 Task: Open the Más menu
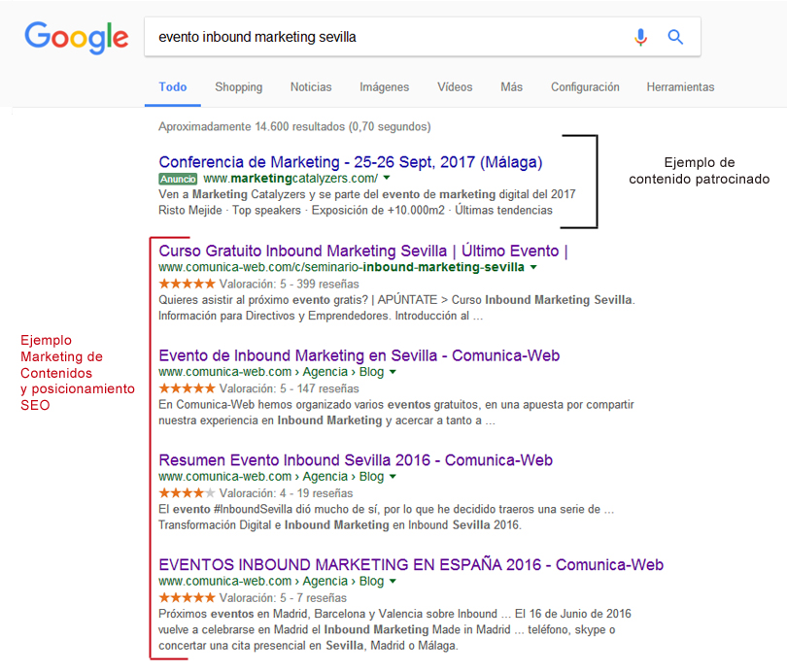coord(511,87)
